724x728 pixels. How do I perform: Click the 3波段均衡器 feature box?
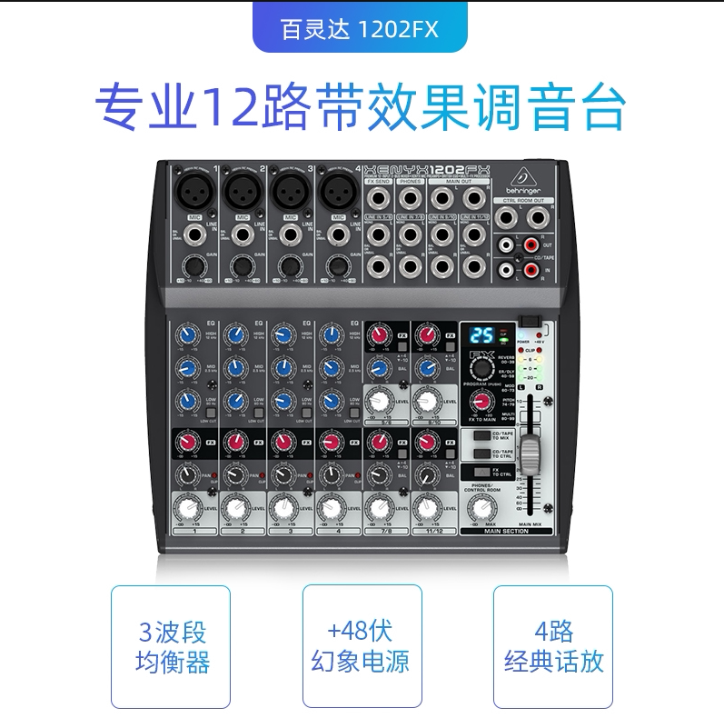[171, 647]
